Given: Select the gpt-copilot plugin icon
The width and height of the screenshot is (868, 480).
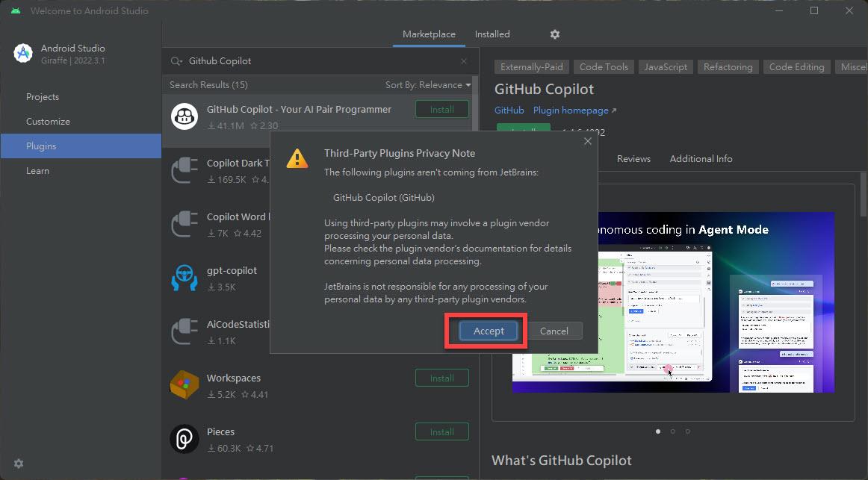Looking at the screenshot, I should point(184,278).
